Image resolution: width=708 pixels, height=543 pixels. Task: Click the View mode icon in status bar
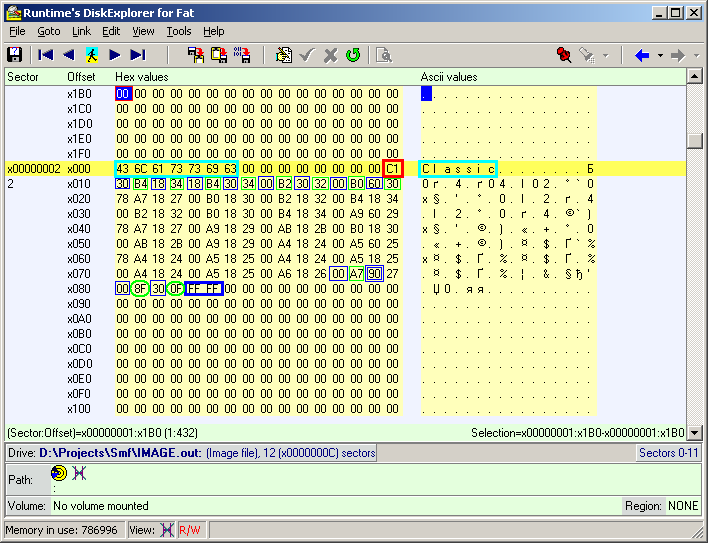tap(167, 529)
